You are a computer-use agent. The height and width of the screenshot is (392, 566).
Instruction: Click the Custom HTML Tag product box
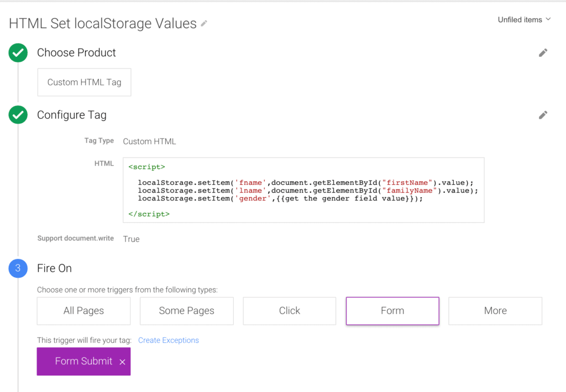point(84,82)
